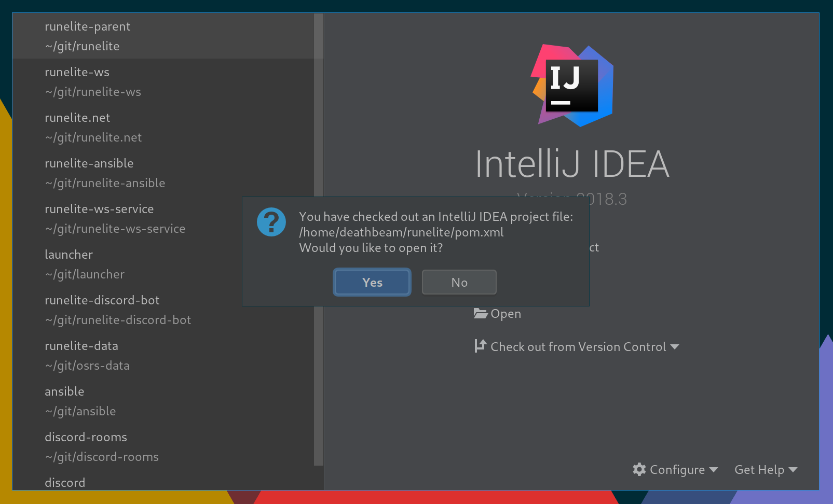Click the ~/git/runelite-ws-service path
Viewport: 833px width, 504px height.
(115, 229)
